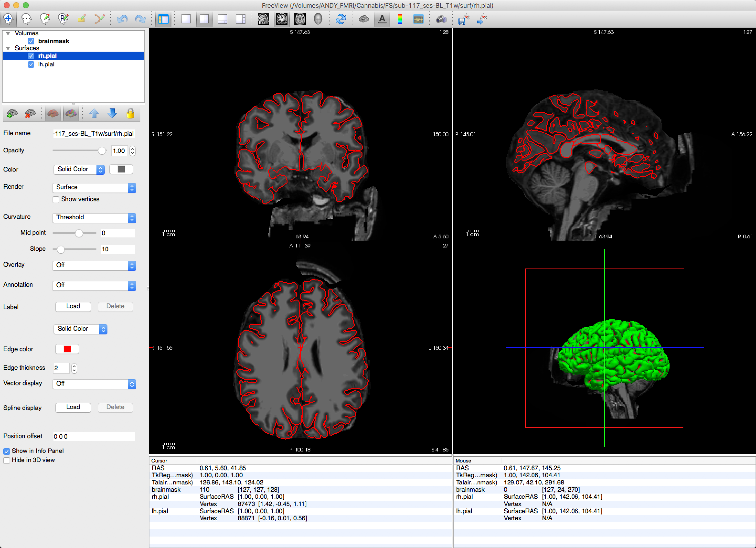This screenshot has height=548, width=756.
Task: Uncheck the rh.pial surface checkbox
Action: tap(31, 56)
